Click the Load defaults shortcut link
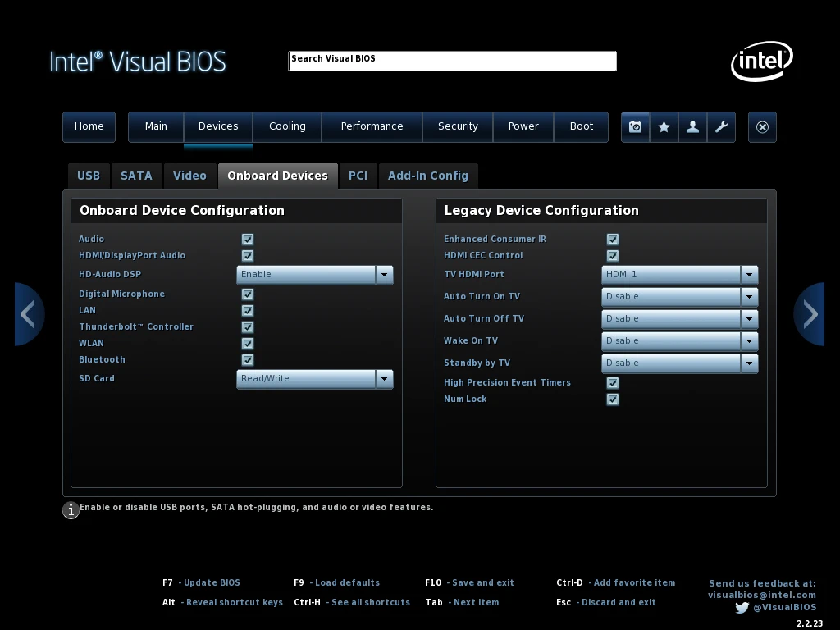Viewport: 840px width, 630px height. [x=346, y=582]
